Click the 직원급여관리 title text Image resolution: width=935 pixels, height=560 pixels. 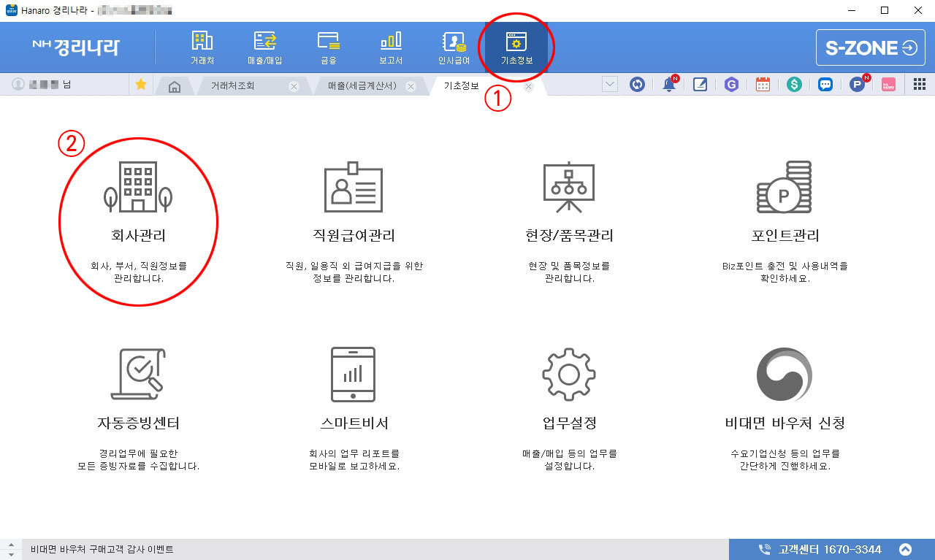[354, 236]
